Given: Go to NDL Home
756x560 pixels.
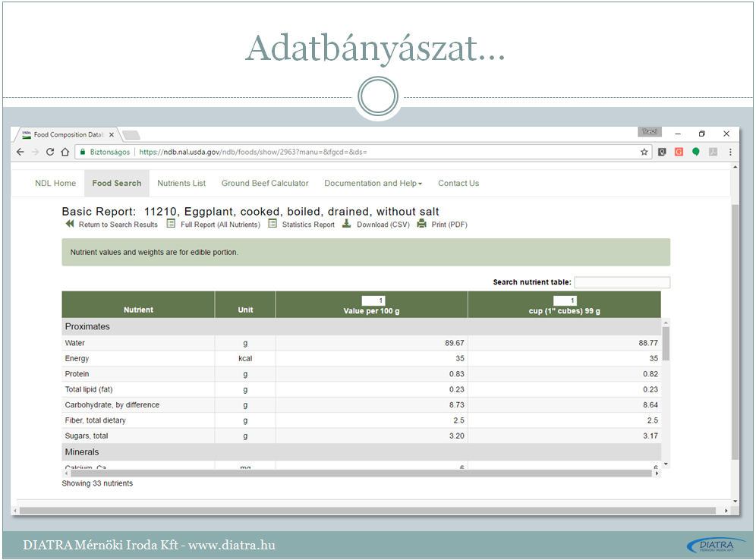Looking at the screenshot, I should [x=55, y=183].
